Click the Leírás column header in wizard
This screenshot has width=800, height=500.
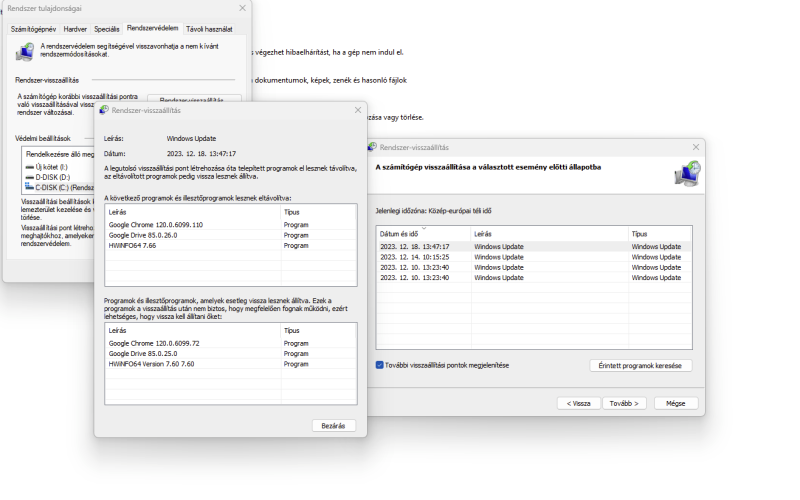(x=549, y=234)
